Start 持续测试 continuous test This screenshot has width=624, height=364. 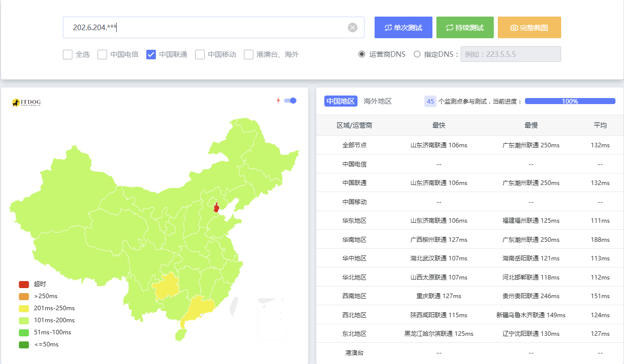point(465,28)
